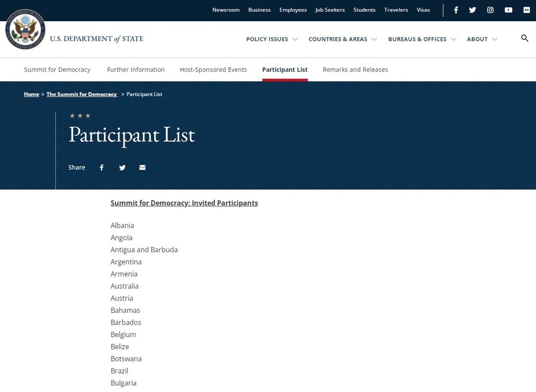Expand the Policy Issues dropdown
This screenshot has height=392, width=536.
tap(272, 39)
